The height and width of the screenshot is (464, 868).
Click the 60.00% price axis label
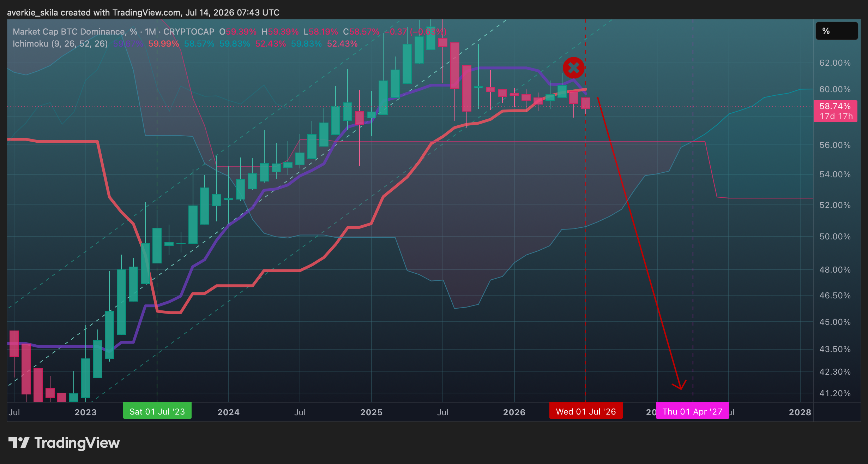[835, 89]
